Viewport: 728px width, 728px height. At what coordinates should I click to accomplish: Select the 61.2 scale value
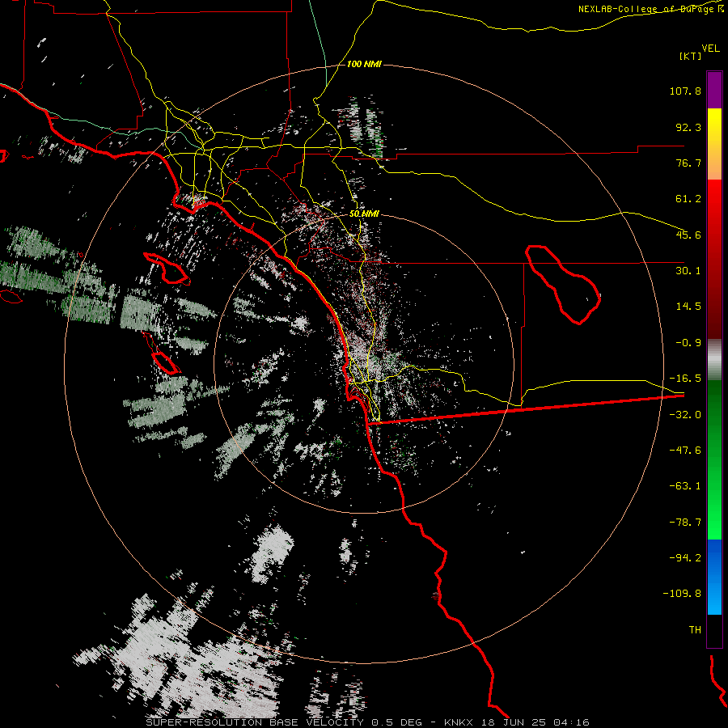click(x=688, y=199)
